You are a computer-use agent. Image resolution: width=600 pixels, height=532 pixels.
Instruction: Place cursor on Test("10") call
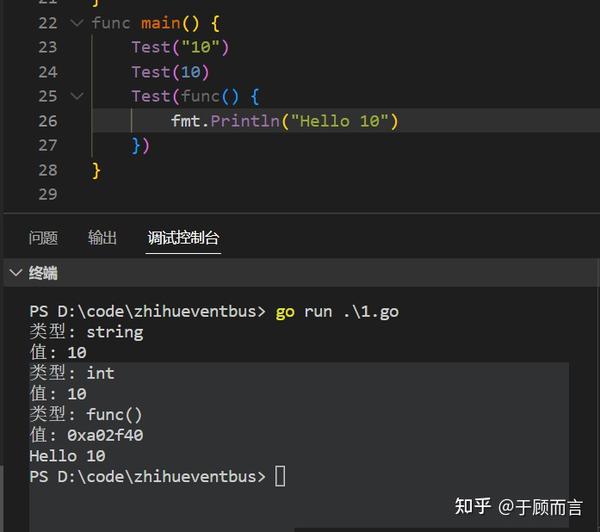point(180,47)
